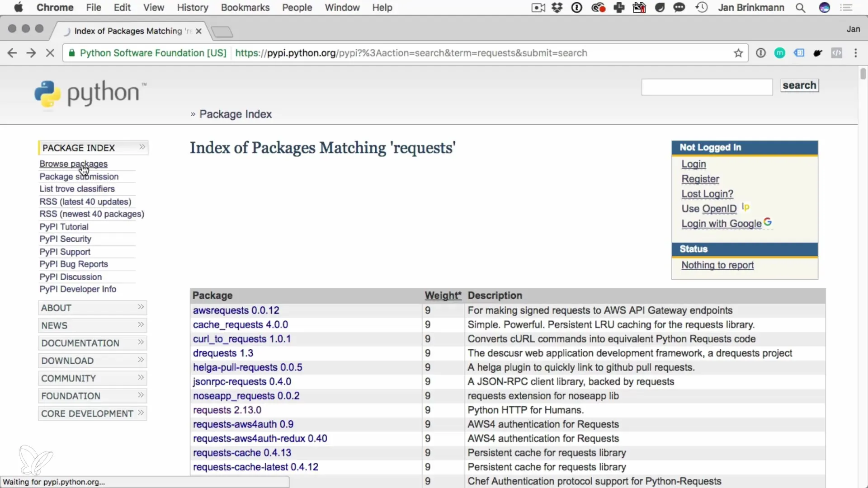Open the List trove classifiers link
The width and height of the screenshot is (868, 488).
pyautogui.click(x=77, y=188)
